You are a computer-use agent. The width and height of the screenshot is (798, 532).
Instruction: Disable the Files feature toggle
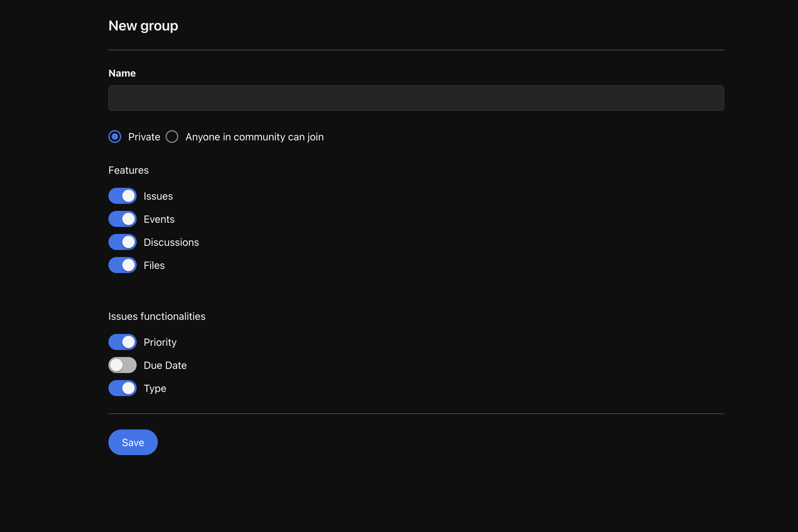(122, 265)
